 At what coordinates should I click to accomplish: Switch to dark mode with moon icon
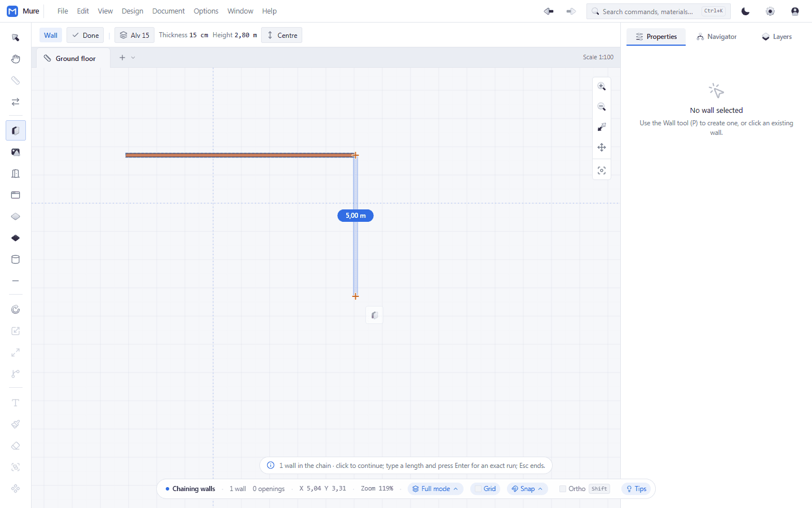click(745, 11)
